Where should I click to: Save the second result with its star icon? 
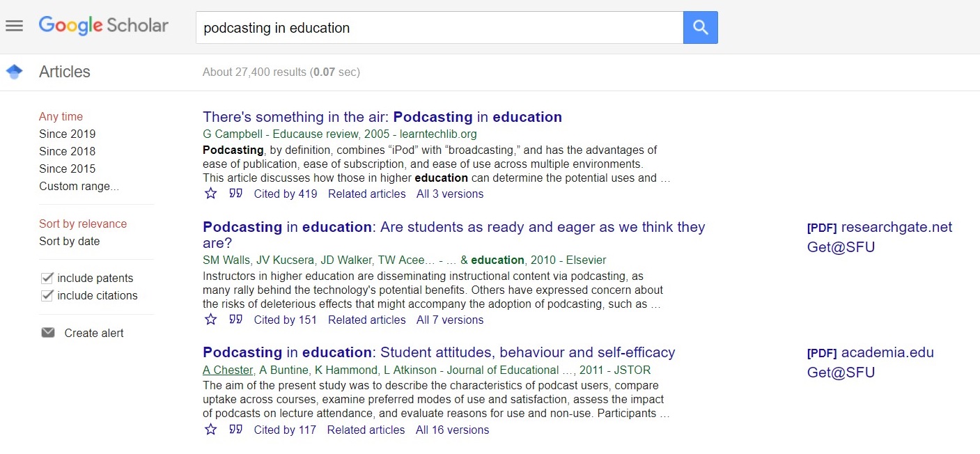point(210,319)
